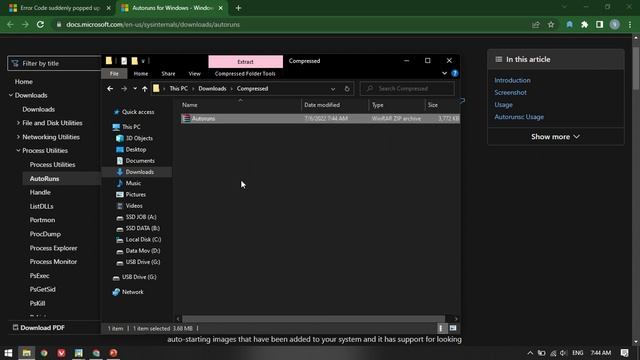
Task: Open new browser tab with plus
Action: click(x=238, y=8)
